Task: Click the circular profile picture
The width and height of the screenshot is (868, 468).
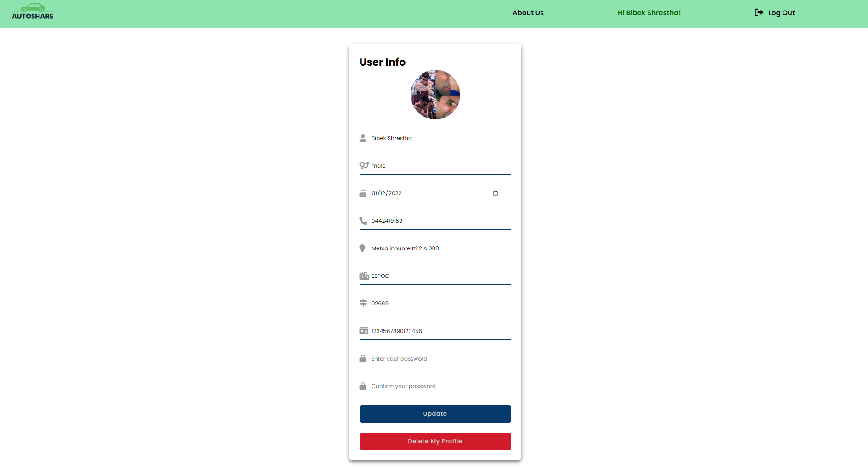Action: (435, 95)
